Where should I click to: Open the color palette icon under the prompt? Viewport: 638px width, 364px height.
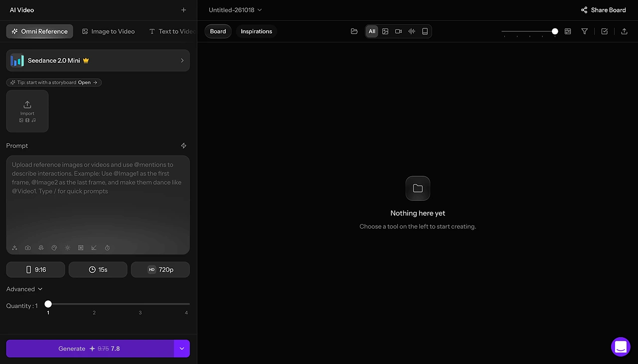[54, 248]
